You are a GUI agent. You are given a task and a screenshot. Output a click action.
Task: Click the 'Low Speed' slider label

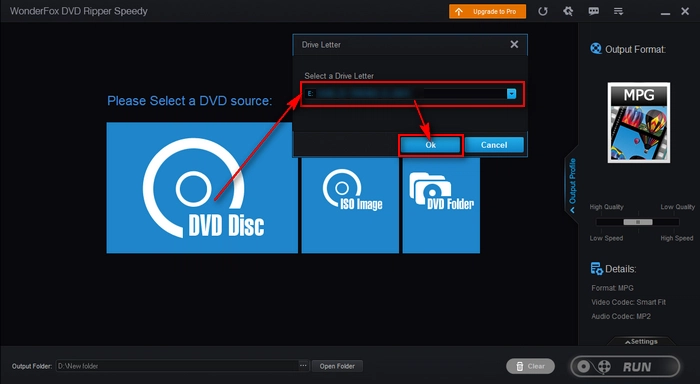(x=606, y=238)
